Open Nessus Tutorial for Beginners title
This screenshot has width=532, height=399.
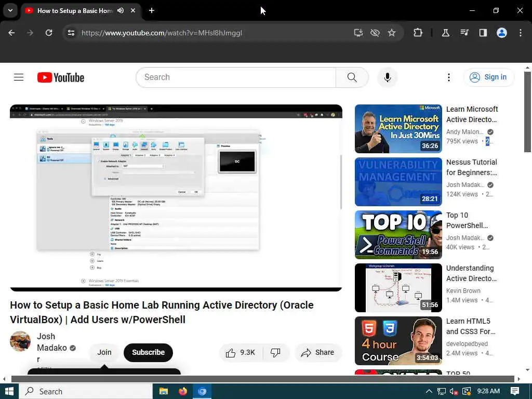tap(472, 167)
